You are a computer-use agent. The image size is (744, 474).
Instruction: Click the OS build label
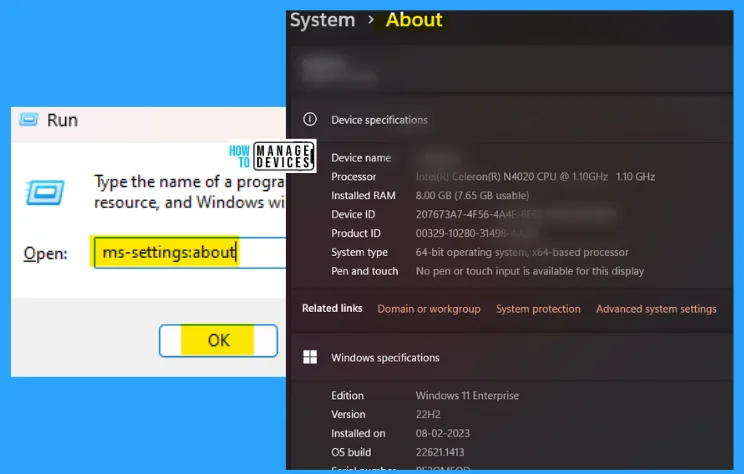(351, 453)
